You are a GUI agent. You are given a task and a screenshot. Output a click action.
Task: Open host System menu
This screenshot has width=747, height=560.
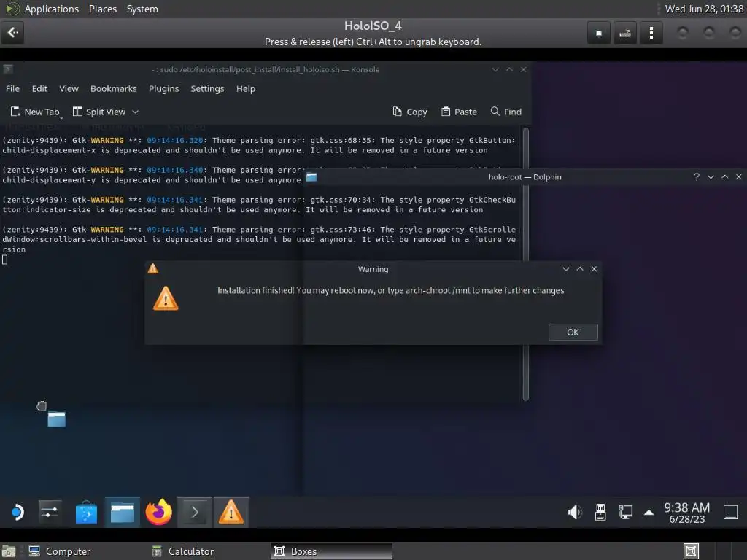142,9
